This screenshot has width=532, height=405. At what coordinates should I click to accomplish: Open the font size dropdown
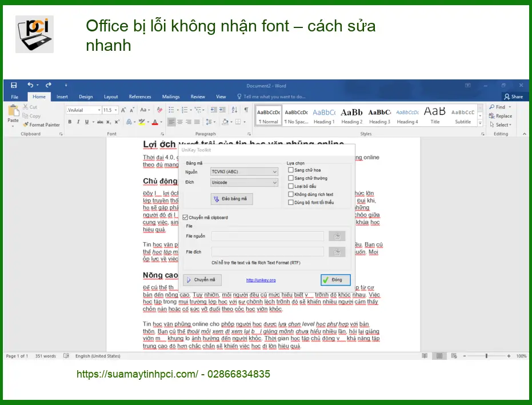tap(115, 110)
